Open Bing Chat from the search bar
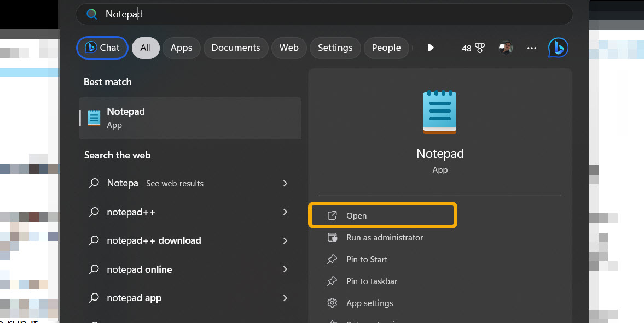Image resolution: width=644 pixels, height=323 pixels. click(102, 48)
